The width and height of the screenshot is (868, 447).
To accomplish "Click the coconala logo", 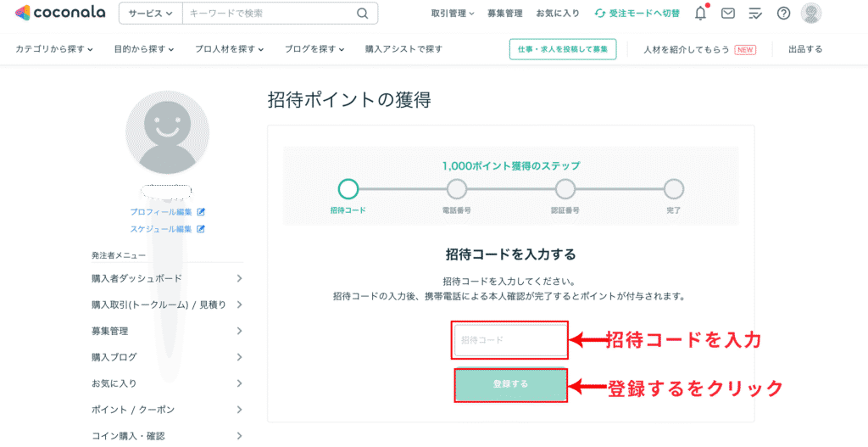I will (61, 13).
